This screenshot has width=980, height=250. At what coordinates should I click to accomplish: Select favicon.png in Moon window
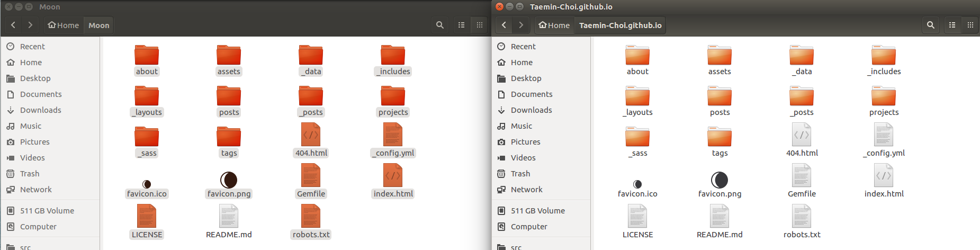coord(229,185)
